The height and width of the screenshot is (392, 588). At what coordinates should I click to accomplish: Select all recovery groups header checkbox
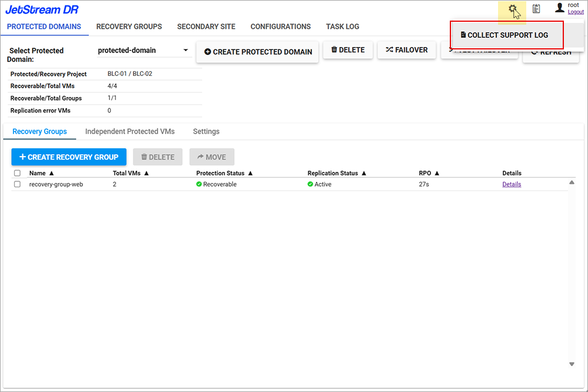click(x=17, y=173)
